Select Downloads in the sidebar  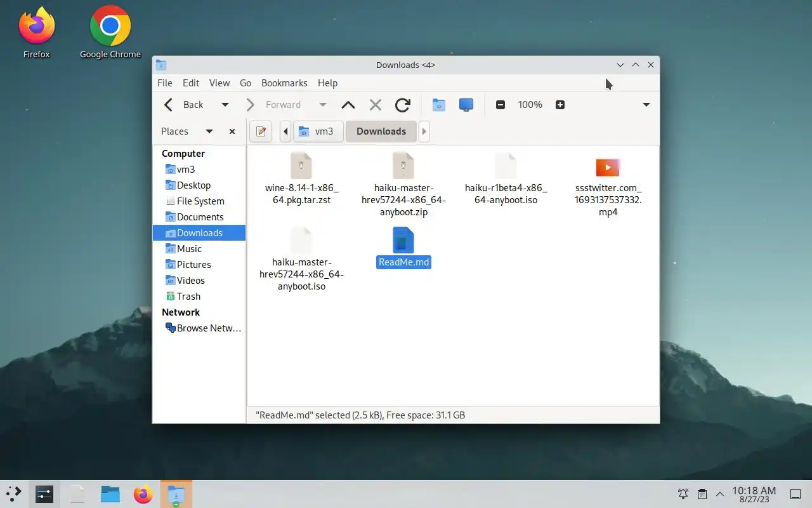pos(199,233)
